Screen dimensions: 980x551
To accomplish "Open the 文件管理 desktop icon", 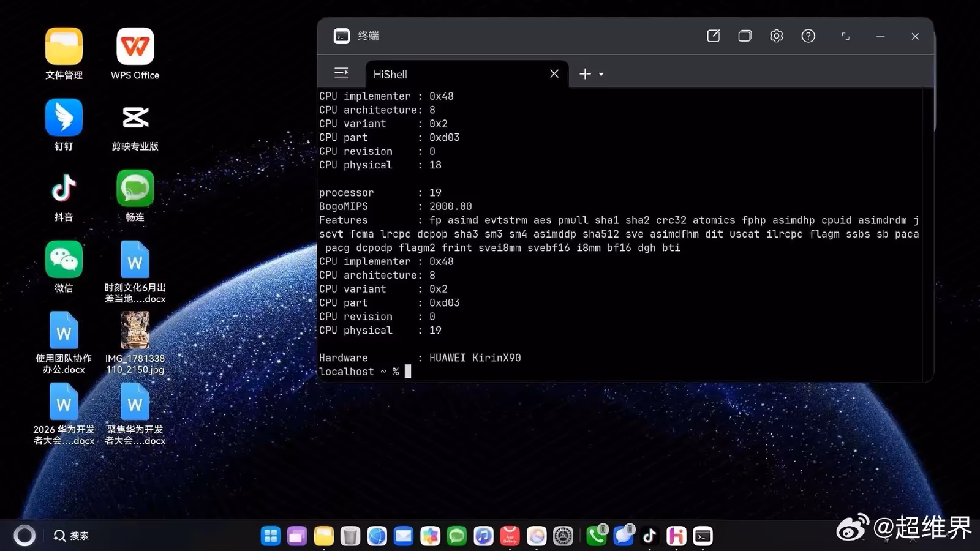I will pyautogui.click(x=64, y=47).
